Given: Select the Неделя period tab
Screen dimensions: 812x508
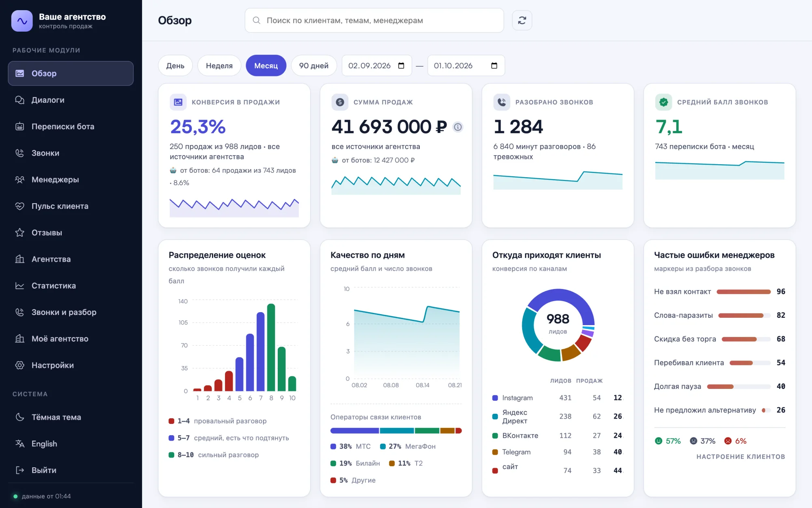Looking at the screenshot, I should coord(219,65).
